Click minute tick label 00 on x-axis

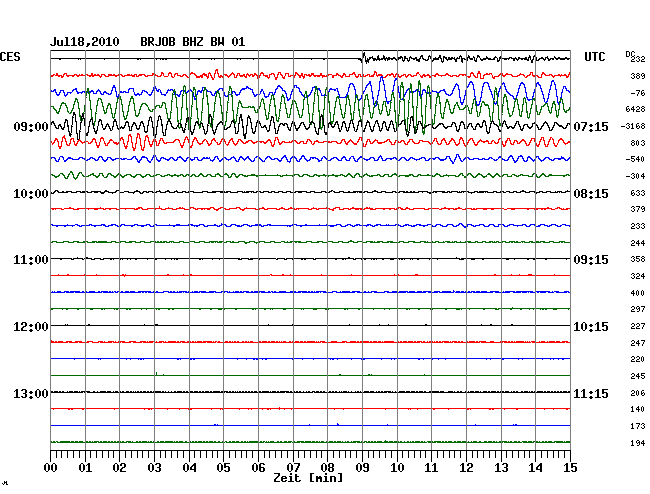tap(51, 468)
